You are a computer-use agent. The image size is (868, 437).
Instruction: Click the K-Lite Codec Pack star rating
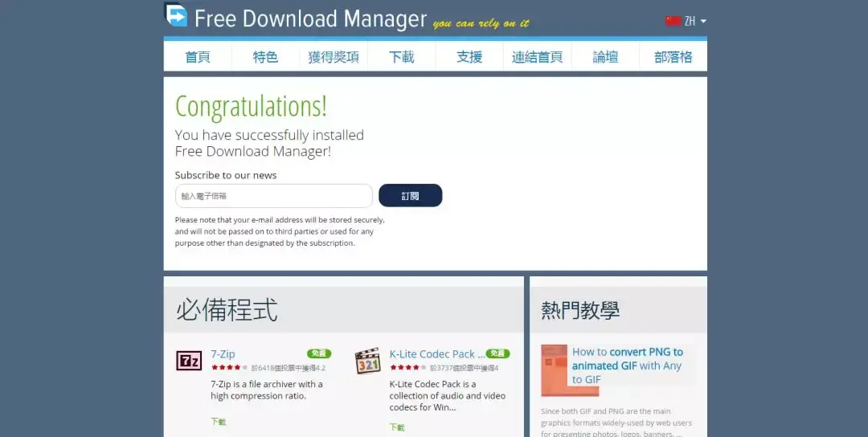click(x=408, y=367)
